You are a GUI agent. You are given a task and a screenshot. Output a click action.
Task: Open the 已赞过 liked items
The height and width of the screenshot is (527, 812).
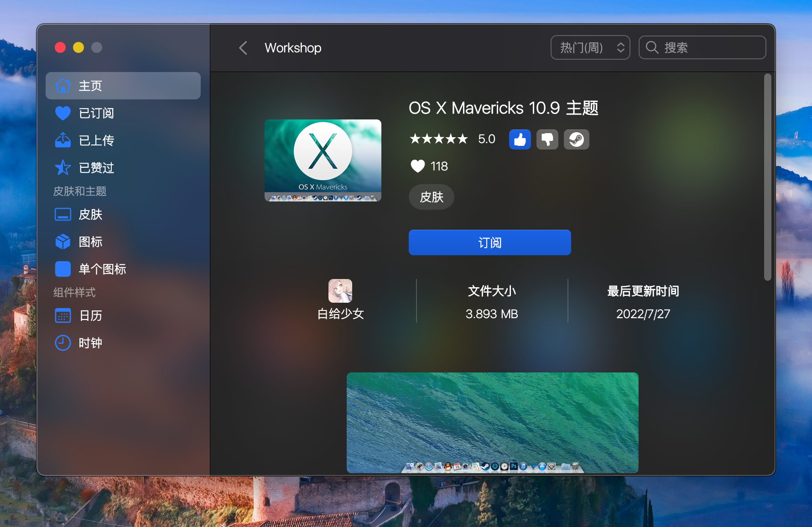pyautogui.click(x=123, y=168)
